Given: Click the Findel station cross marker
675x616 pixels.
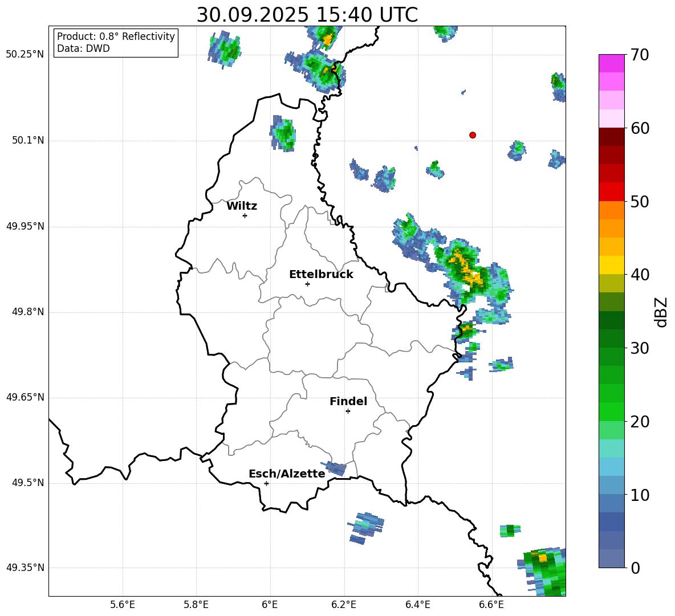Looking at the screenshot, I should click(348, 411).
